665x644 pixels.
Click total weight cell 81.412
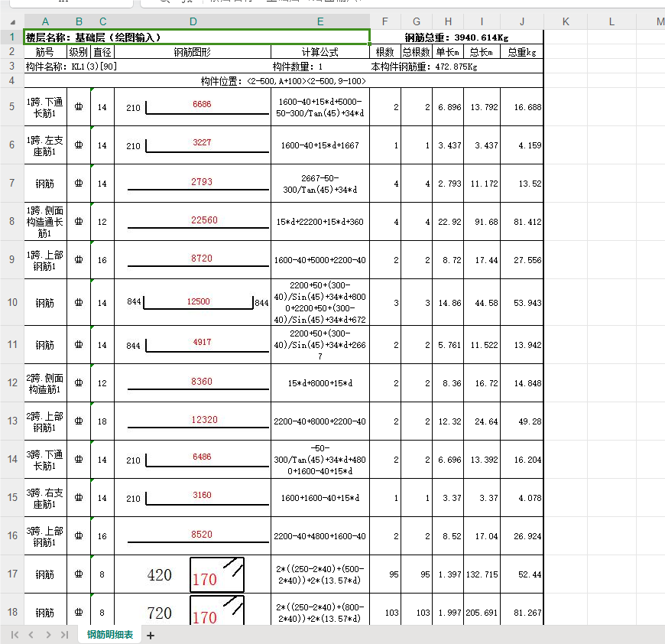[x=522, y=222]
